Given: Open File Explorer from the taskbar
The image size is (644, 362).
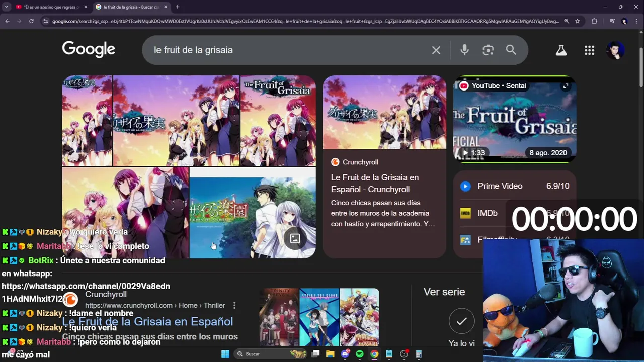Looking at the screenshot, I should click(x=330, y=354).
